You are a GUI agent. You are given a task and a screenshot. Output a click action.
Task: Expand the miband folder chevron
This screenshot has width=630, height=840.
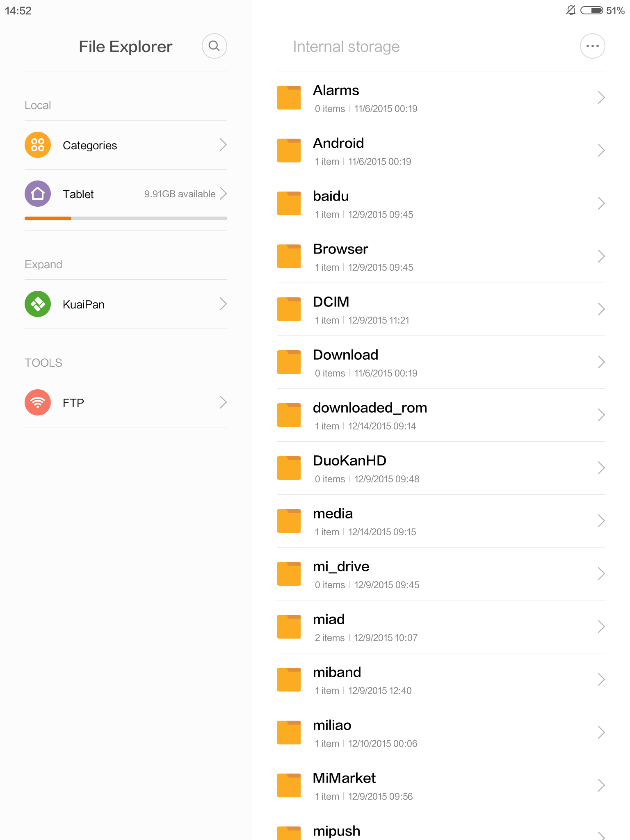coord(601,680)
